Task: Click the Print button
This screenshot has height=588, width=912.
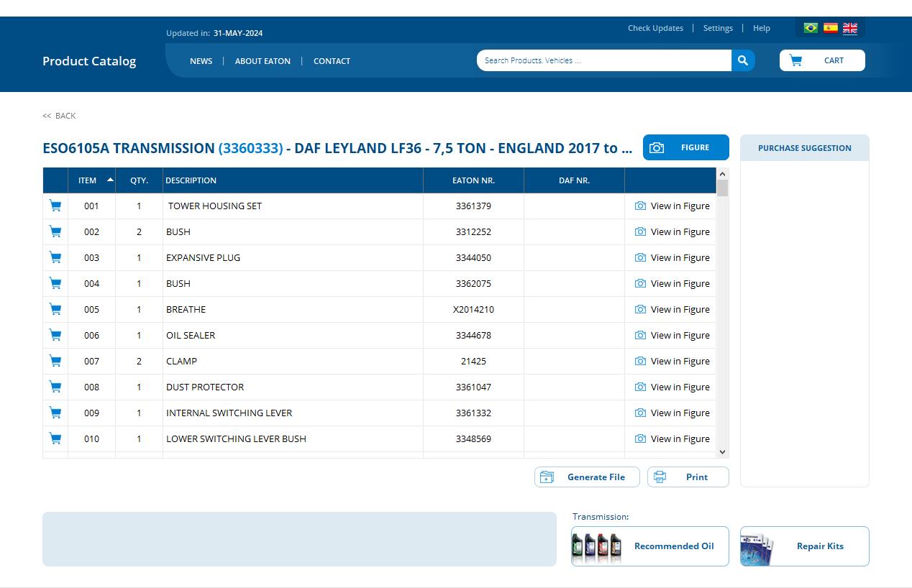Action: pyautogui.click(x=688, y=477)
